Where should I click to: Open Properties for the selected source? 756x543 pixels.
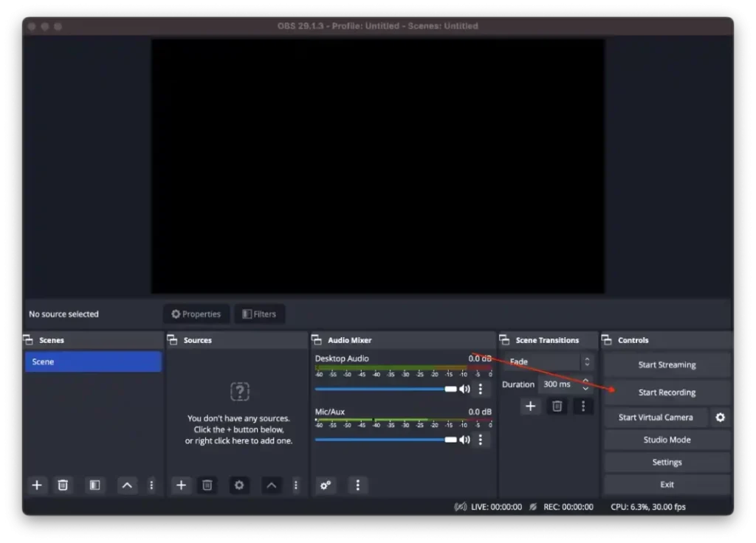click(196, 314)
